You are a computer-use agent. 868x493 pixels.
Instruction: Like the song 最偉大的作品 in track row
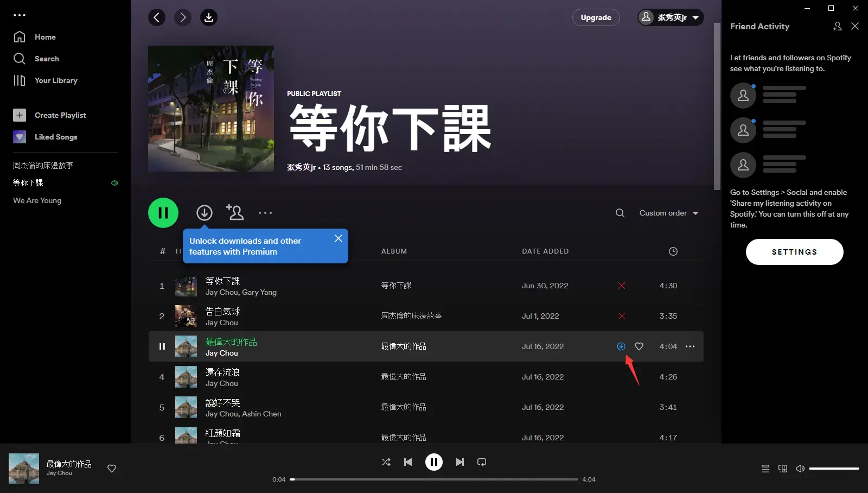coord(639,346)
